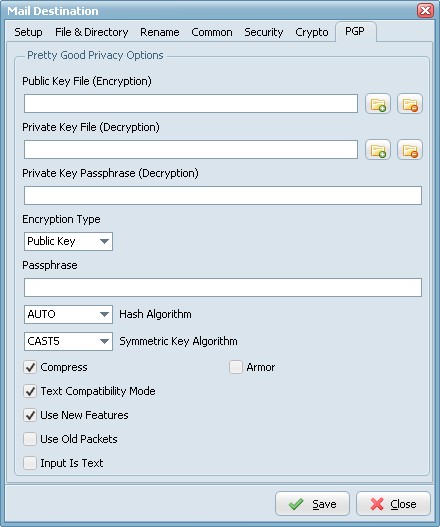
Task: Focus the Private Key Passphrase input field
Action: tap(223, 196)
